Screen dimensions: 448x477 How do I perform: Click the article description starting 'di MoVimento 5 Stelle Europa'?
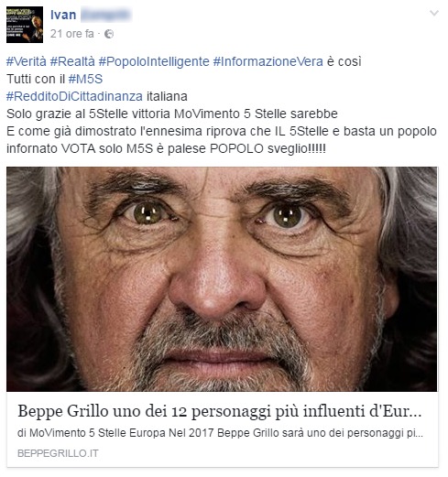[x=220, y=433]
